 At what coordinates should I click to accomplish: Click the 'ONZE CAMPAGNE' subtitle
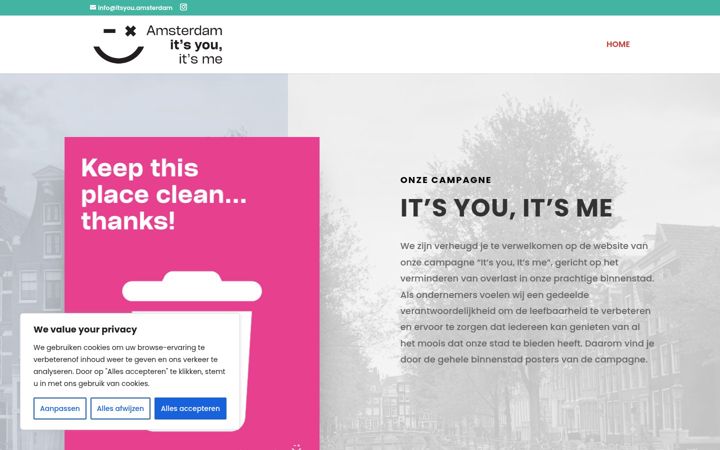(445, 180)
